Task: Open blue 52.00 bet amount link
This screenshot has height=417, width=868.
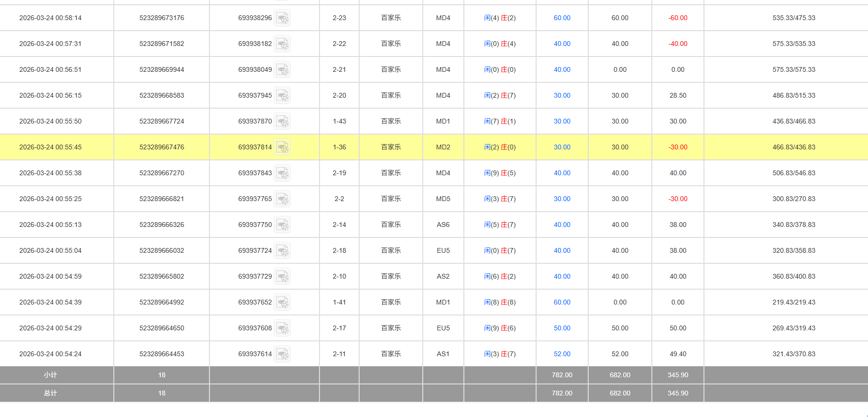Action: click(562, 354)
